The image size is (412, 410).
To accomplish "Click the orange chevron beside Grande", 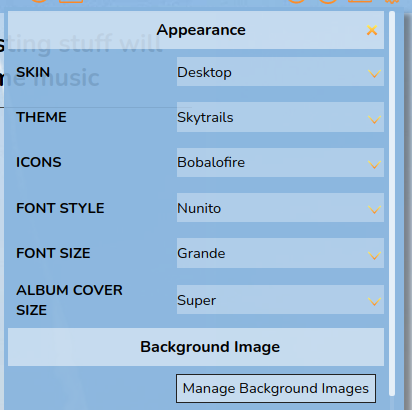I will click(x=374, y=255).
